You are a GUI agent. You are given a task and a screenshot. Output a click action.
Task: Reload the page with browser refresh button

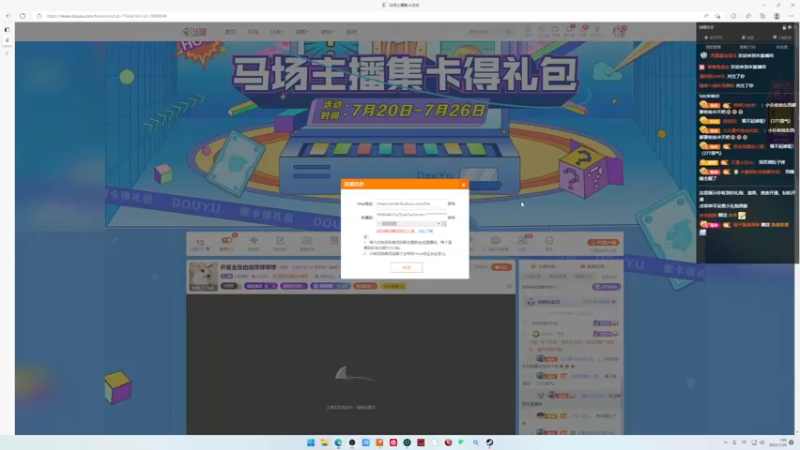tap(22, 16)
